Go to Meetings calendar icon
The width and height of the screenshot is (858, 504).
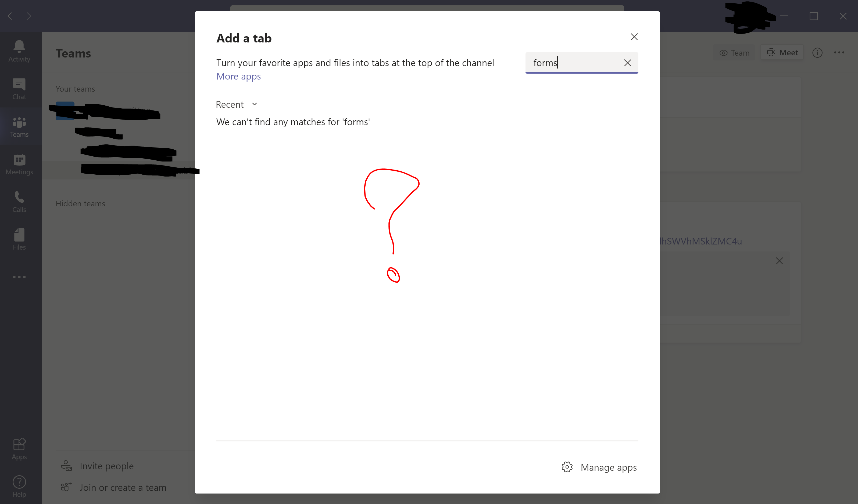pos(19,160)
